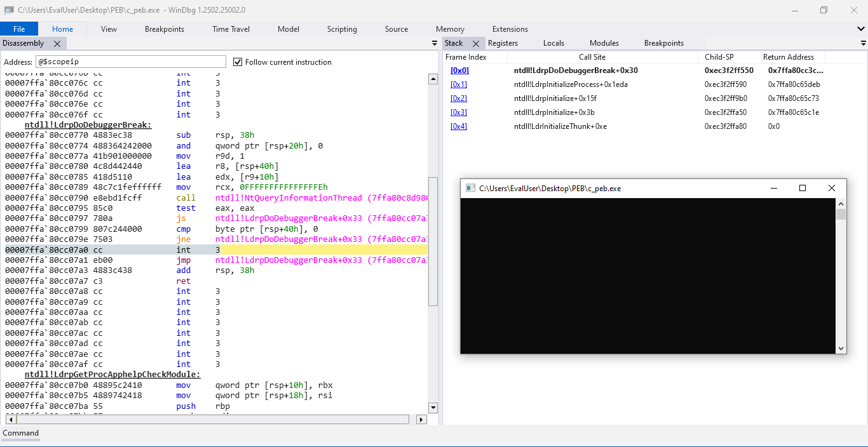
Task: Switch to the Locals pane tab
Action: tap(553, 43)
